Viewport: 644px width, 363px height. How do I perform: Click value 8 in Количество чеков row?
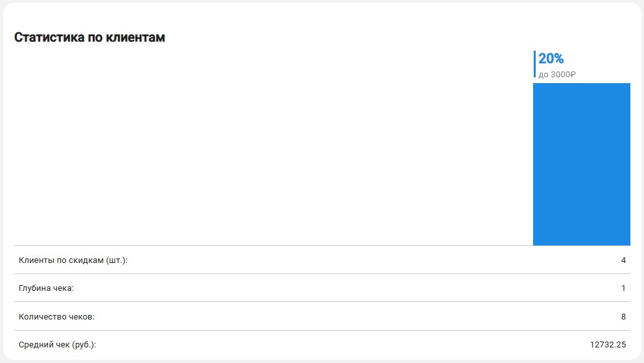click(623, 316)
